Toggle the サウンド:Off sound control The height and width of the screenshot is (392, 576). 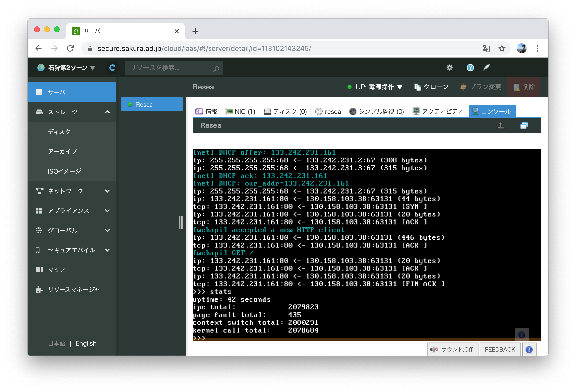click(452, 349)
